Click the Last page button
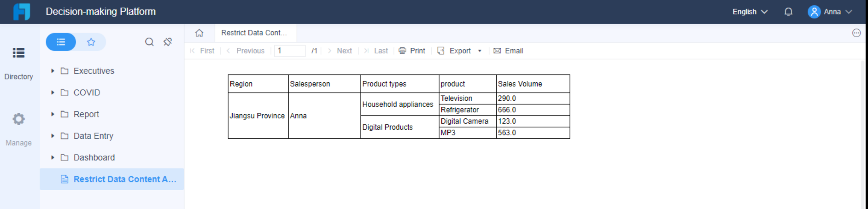 pos(376,51)
